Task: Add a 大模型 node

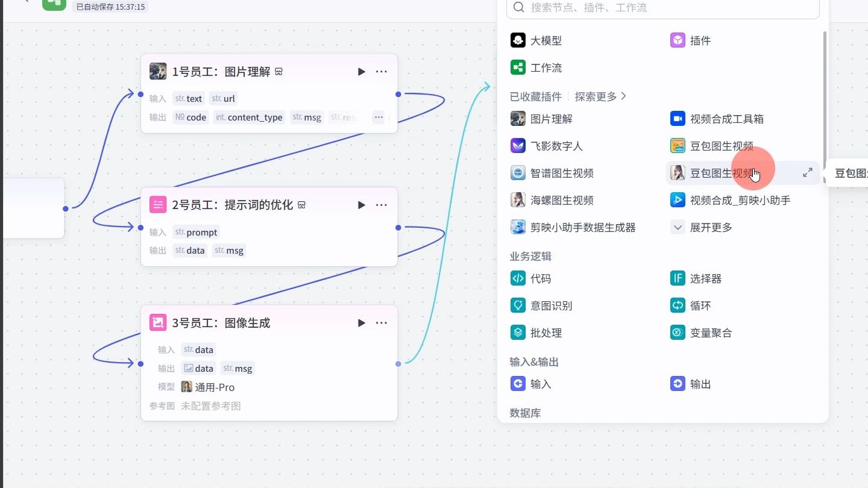Action: (x=536, y=40)
